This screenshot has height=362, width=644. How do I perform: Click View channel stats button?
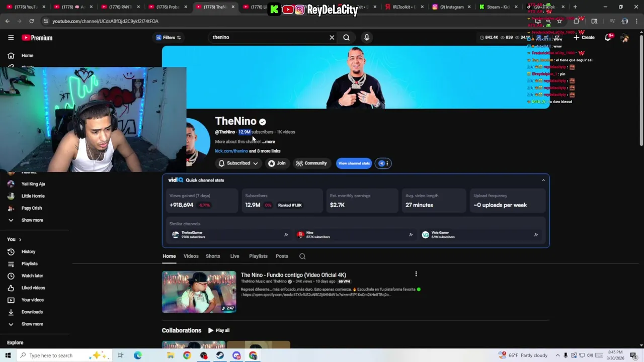pos(354,163)
